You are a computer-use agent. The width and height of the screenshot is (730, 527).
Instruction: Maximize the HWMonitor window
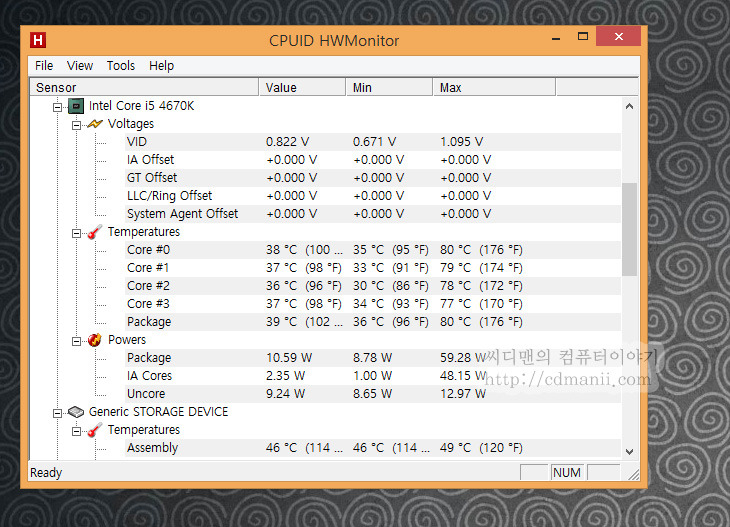click(583, 37)
